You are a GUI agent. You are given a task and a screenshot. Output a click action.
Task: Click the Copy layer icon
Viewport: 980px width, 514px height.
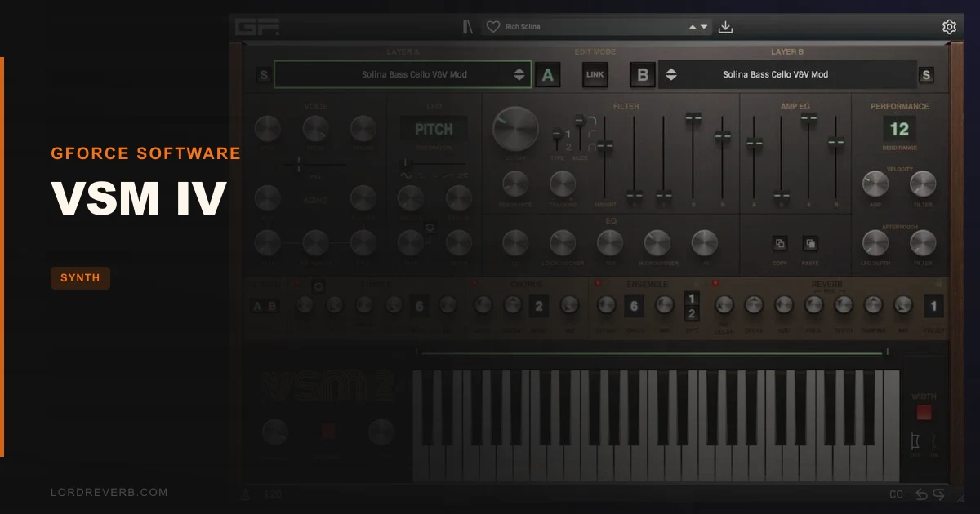(780, 243)
